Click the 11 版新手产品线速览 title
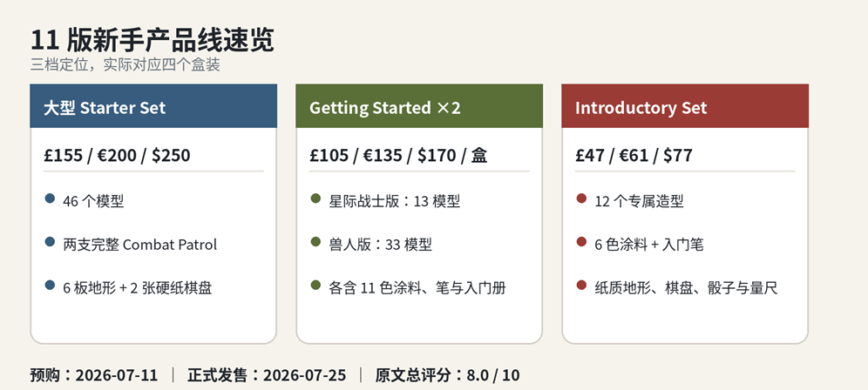 coord(153,41)
